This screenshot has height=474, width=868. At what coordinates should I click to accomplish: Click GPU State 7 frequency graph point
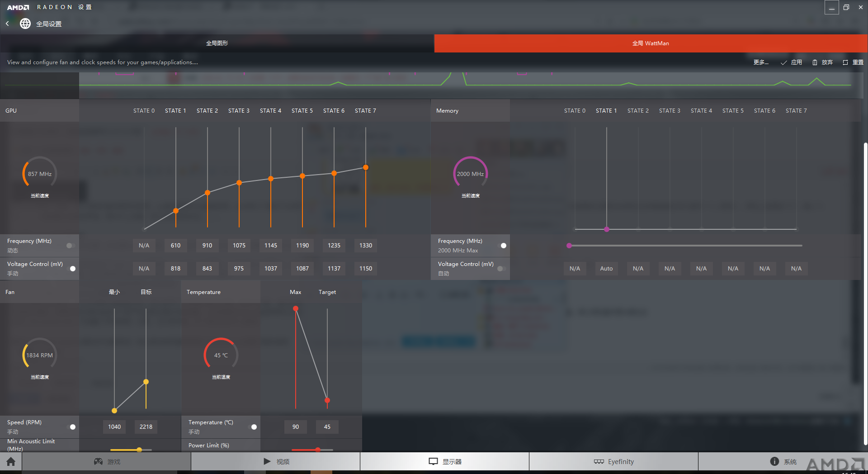click(366, 167)
